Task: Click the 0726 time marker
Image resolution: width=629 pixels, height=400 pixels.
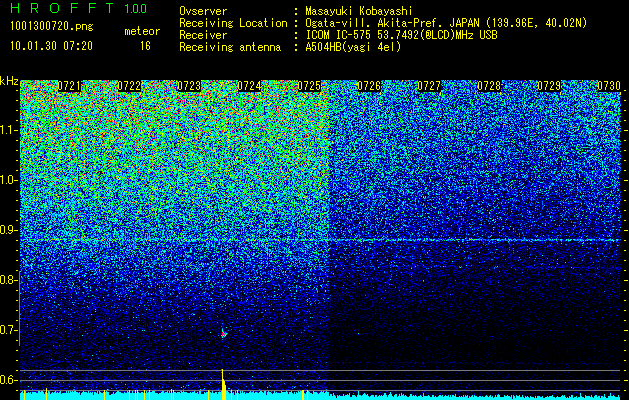Action: [369, 86]
